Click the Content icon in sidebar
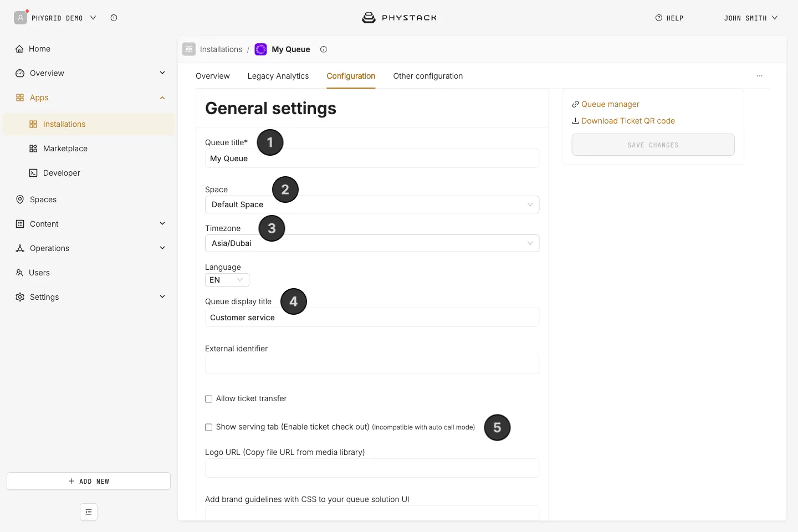Image resolution: width=798 pixels, height=532 pixels. click(20, 224)
